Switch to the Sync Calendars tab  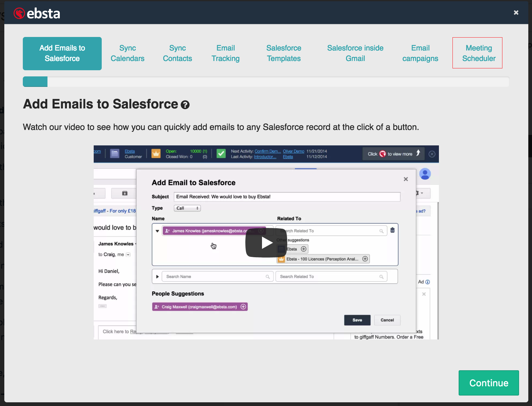click(127, 53)
